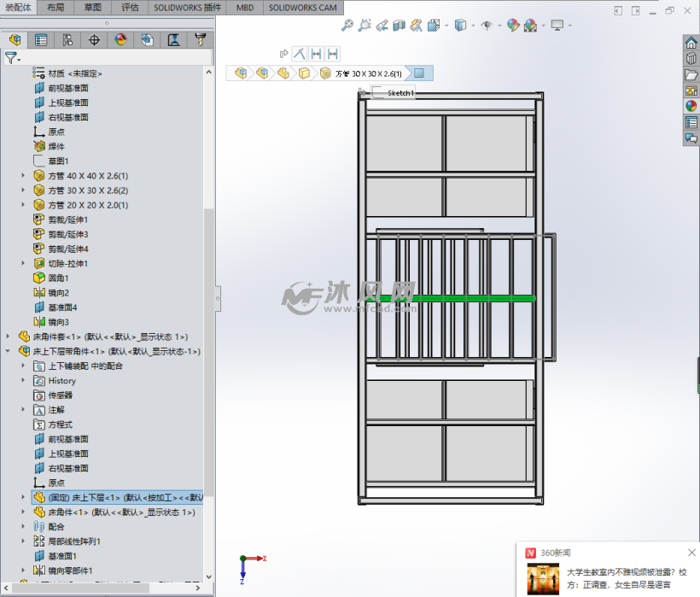Switch to the 装配体 ribbon tab
The width and height of the screenshot is (700, 597).
coord(18,8)
